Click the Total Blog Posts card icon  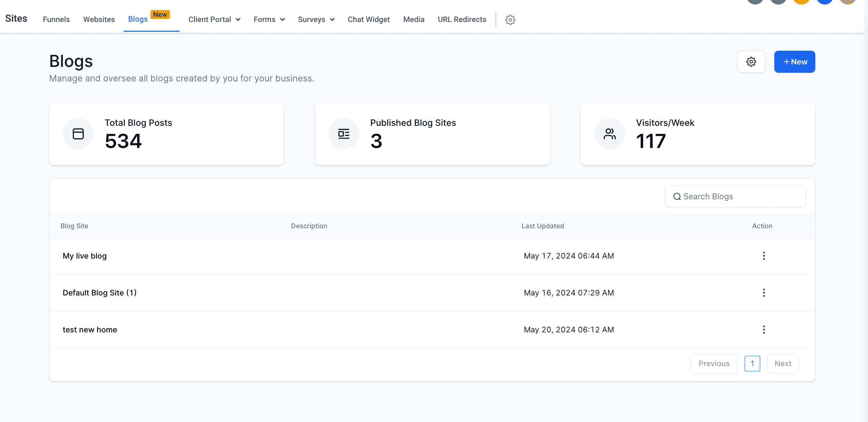click(x=78, y=134)
